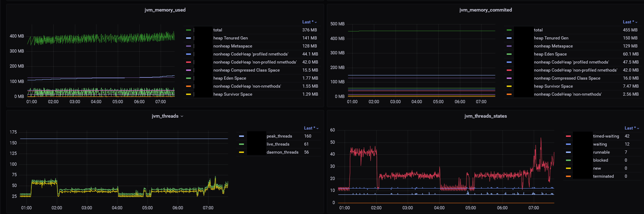
Task: Click the jvm_threads graph plot area
Action: (x=124, y=167)
